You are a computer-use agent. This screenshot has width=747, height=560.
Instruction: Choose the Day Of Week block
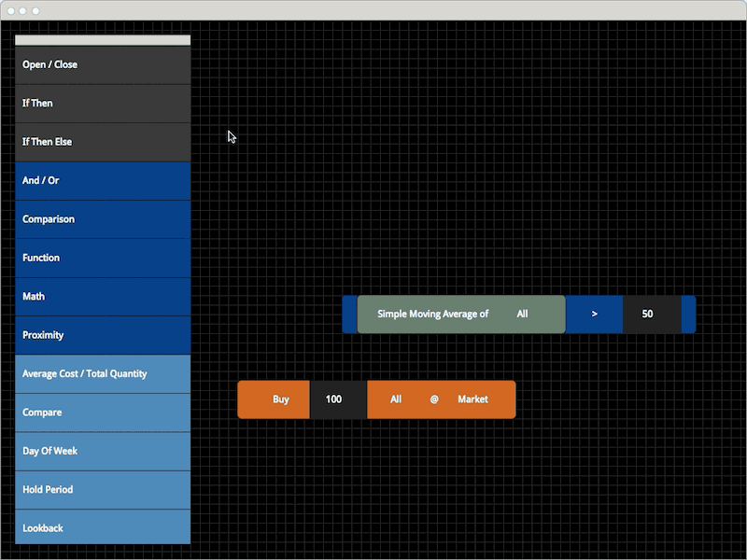pyautogui.click(x=103, y=451)
